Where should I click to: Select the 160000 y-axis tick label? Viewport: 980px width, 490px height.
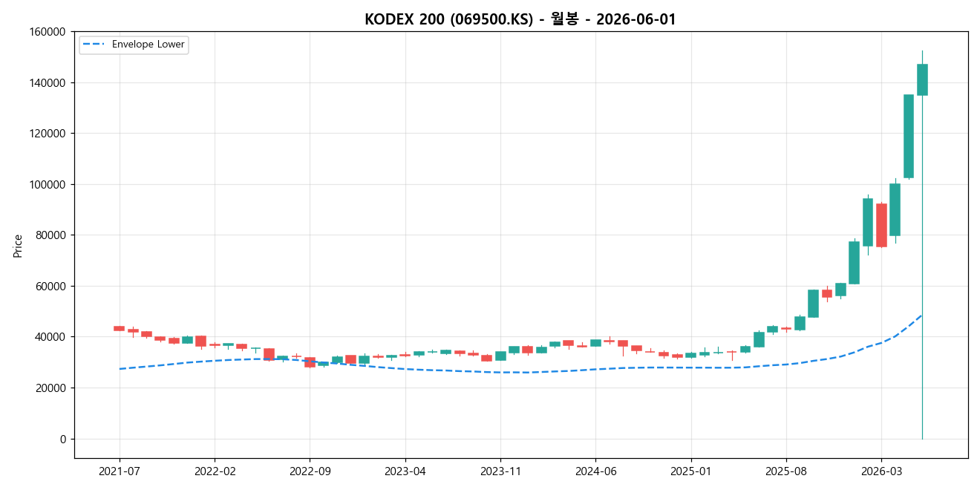tap(48, 32)
